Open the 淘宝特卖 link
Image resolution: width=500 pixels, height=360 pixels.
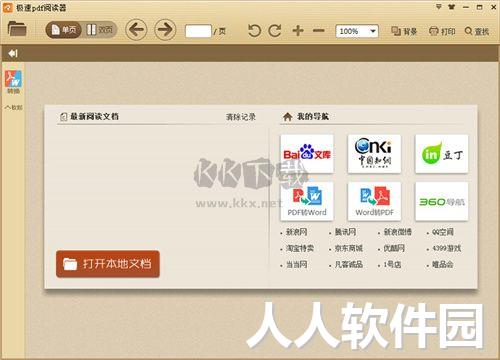(x=300, y=248)
